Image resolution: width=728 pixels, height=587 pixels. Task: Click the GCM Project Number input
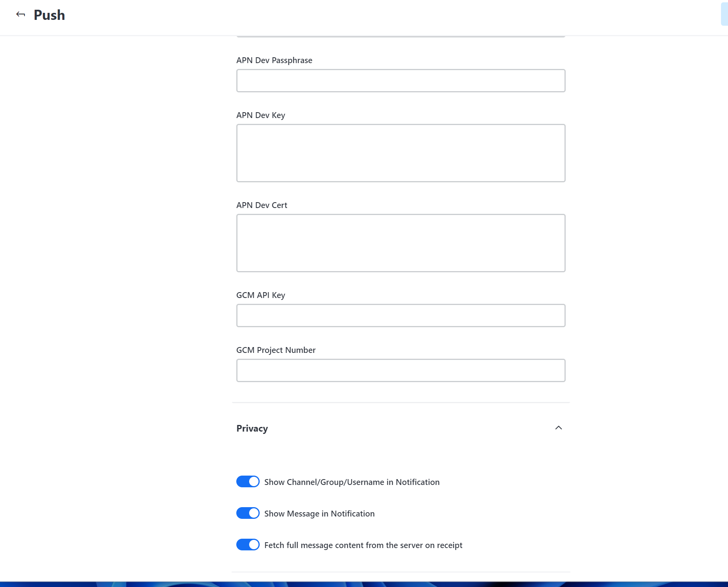[401, 370]
